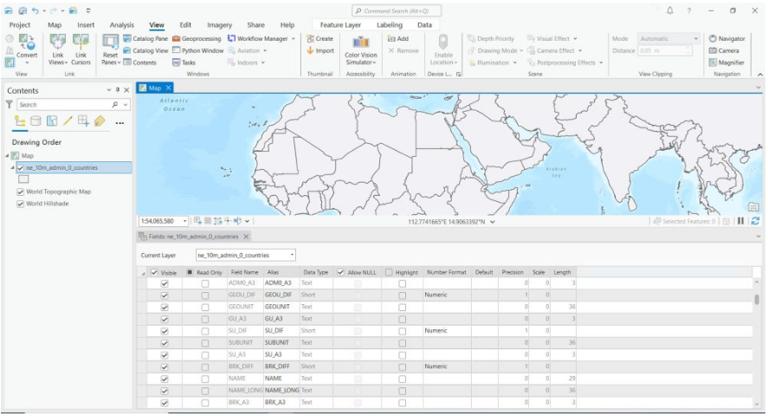The height and width of the screenshot is (416, 768).
Task: Toggle World Topographic Map layer visibility
Action: click(20, 192)
